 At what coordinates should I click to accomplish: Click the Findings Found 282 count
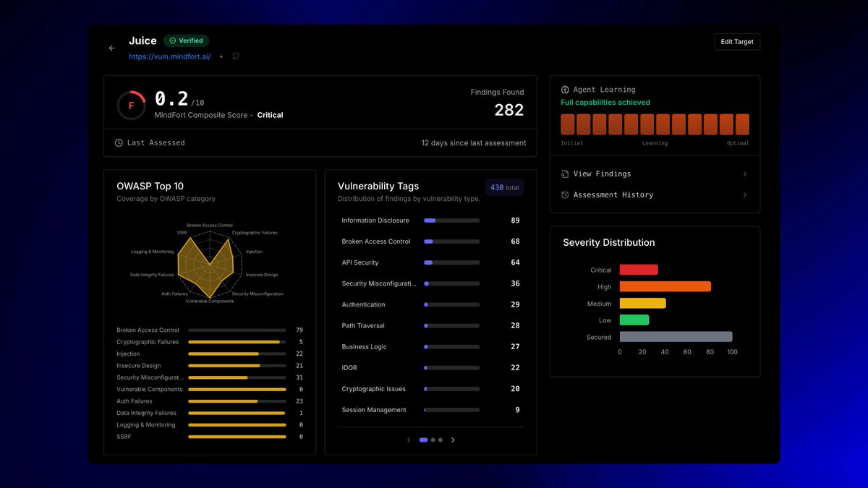click(509, 110)
